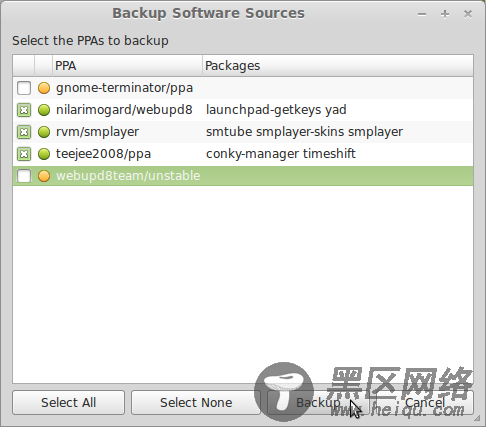This screenshot has width=486, height=427.
Task: Click the green status dot for teejee2008/ppa
Action: pyautogui.click(x=44, y=154)
